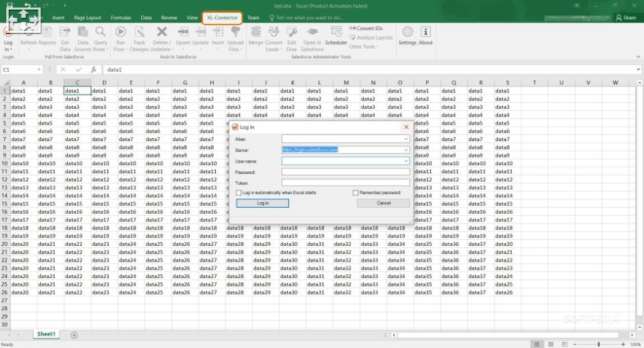This screenshot has width=644, height=348.
Task: Open the Edit Flow tool
Action: [x=292, y=38]
